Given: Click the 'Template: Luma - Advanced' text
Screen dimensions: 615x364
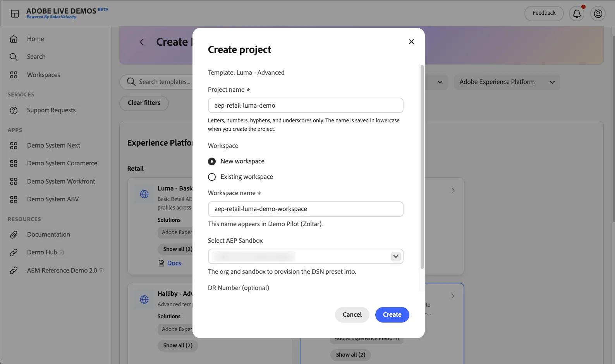Looking at the screenshot, I should point(246,73).
